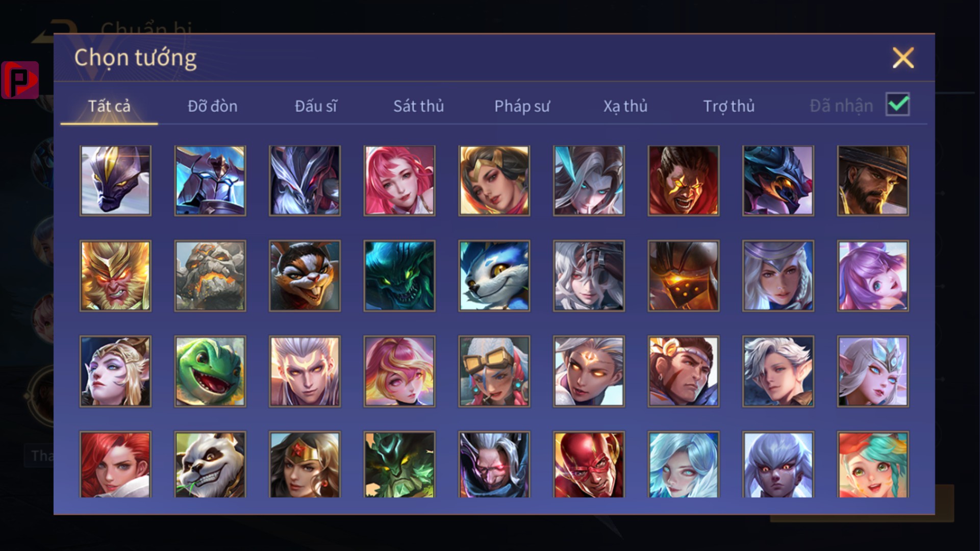
Task: Choose the dark green glowing-eyed monster hero
Action: [x=399, y=275]
